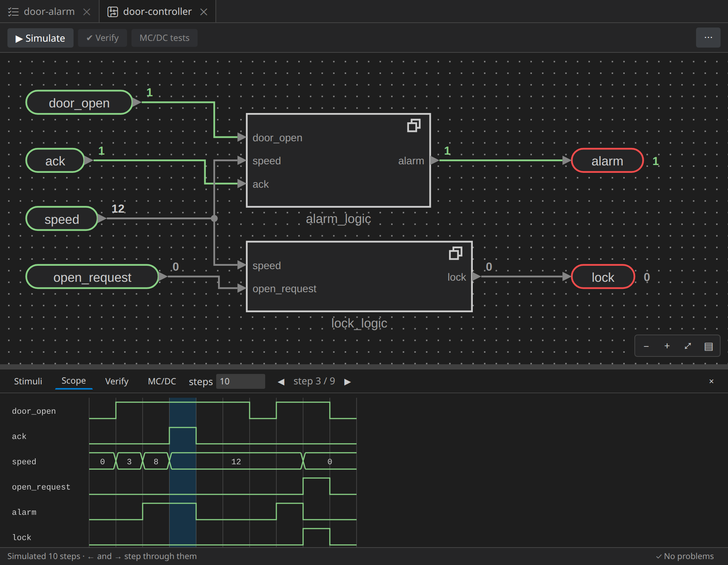Image resolution: width=728 pixels, height=565 pixels.
Task: Open the lock_logic subdiagram expand icon
Action: (456, 254)
